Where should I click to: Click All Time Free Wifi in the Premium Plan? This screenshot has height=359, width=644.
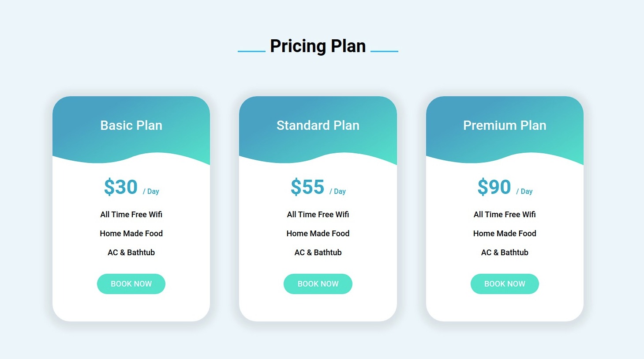505,215
